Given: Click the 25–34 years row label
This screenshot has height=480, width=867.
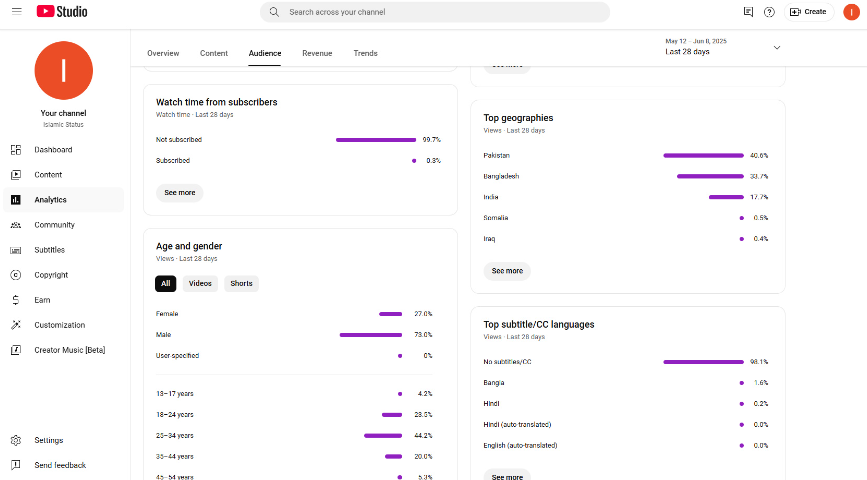Looking at the screenshot, I should [175, 436].
